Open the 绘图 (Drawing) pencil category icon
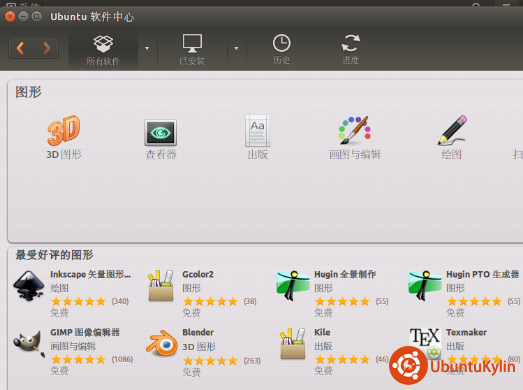This screenshot has width=523, height=390. [x=452, y=130]
